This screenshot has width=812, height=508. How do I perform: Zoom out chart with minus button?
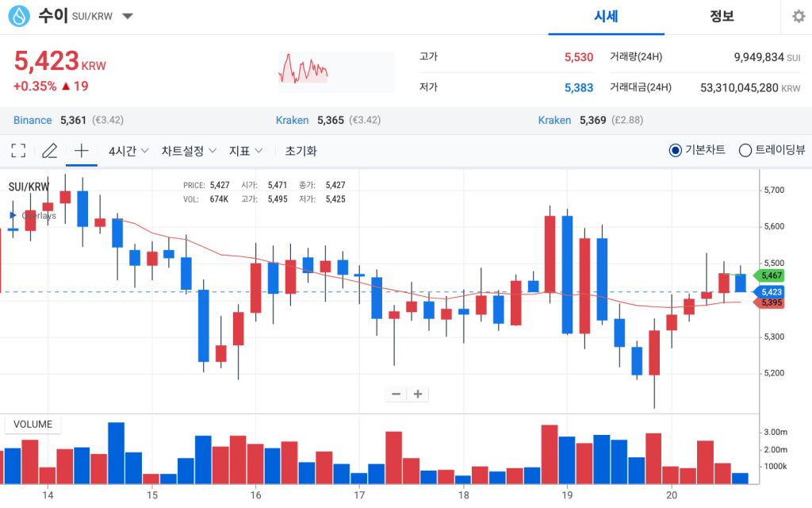point(396,394)
